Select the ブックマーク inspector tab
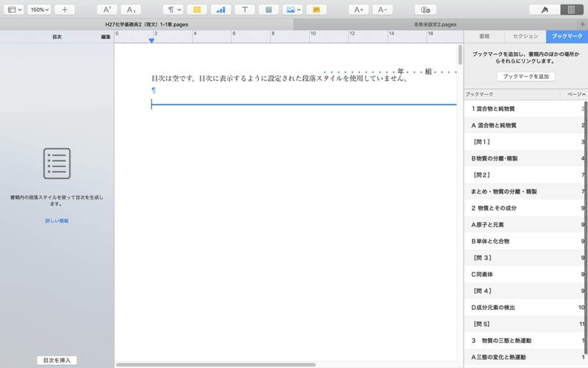This screenshot has height=368, width=588. point(567,36)
